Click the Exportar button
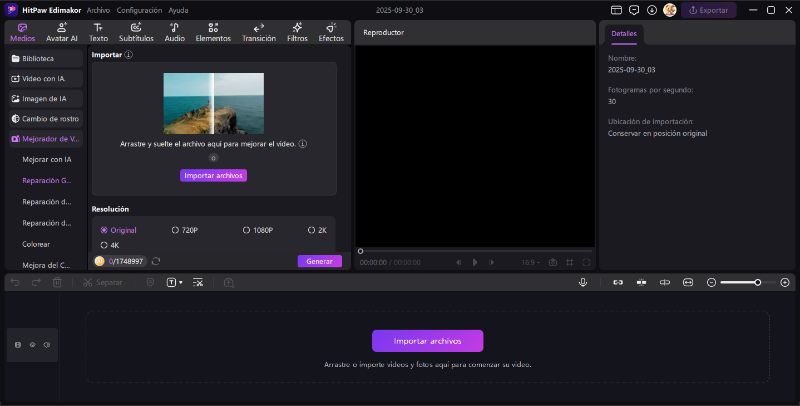The image size is (800, 406). coord(709,10)
